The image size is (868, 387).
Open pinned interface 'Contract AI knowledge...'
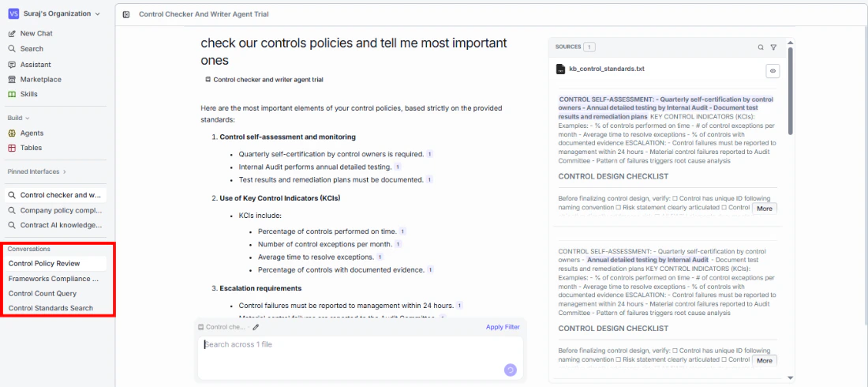(55, 225)
